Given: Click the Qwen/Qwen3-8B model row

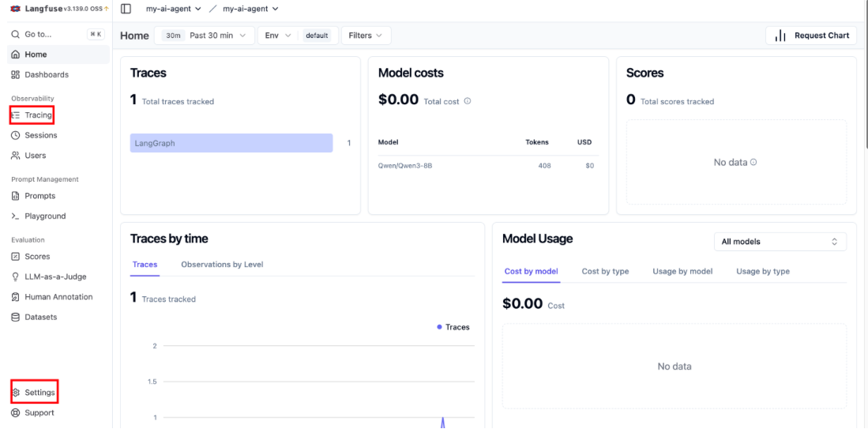Looking at the screenshot, I should (487, 166).
